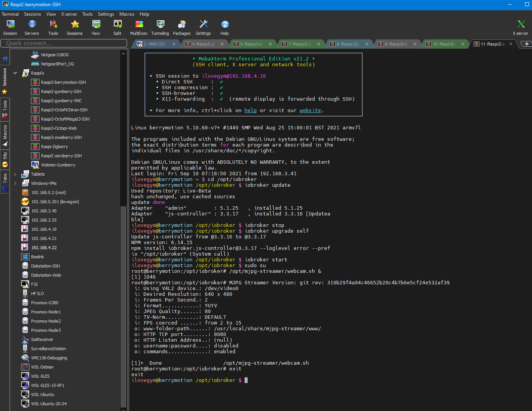
Task: Open the Terminal menu
Action: [x=10, y=14]
